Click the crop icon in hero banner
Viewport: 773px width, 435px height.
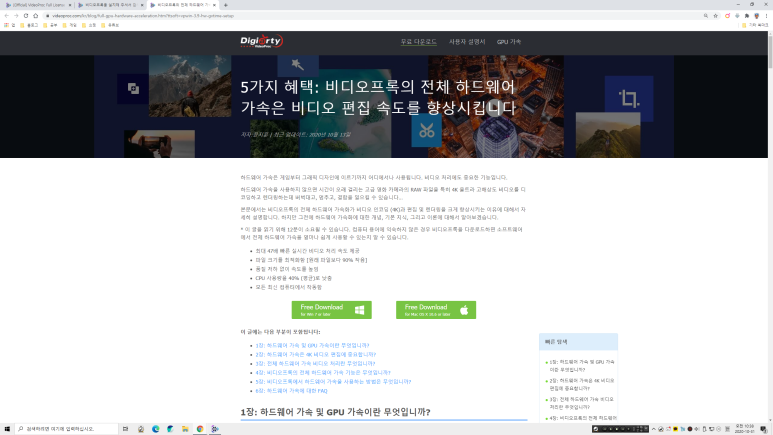pos(629,99)
